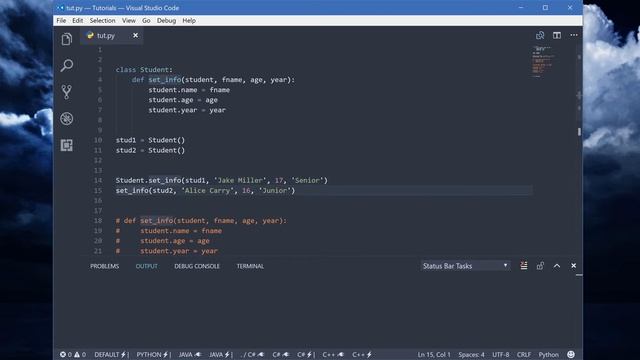Click the 'stud2 = Student()' line
Image resolution: width=640 pixels, height=360 pixels.
point(150,150)
